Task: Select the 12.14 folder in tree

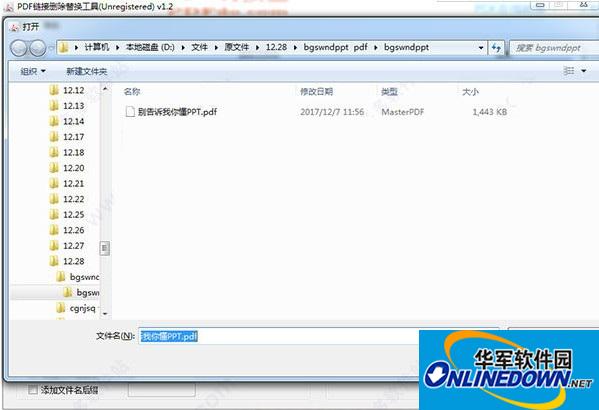Action: 73,122
